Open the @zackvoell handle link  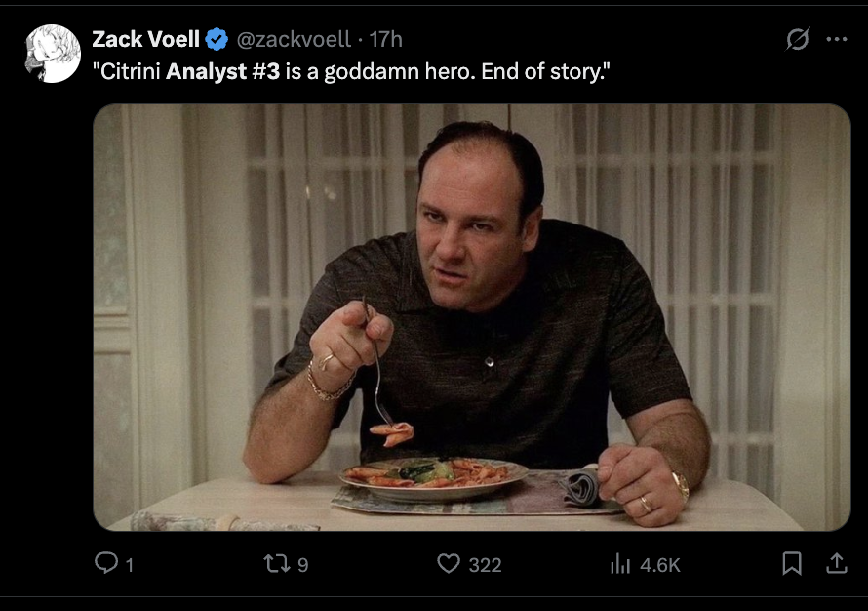tap(293, 39)
